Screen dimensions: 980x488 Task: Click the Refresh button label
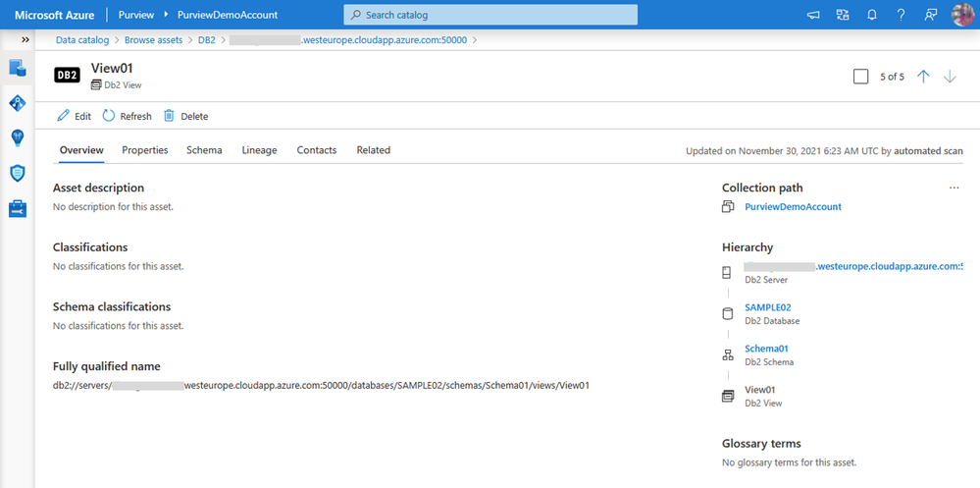click(136, 117)
